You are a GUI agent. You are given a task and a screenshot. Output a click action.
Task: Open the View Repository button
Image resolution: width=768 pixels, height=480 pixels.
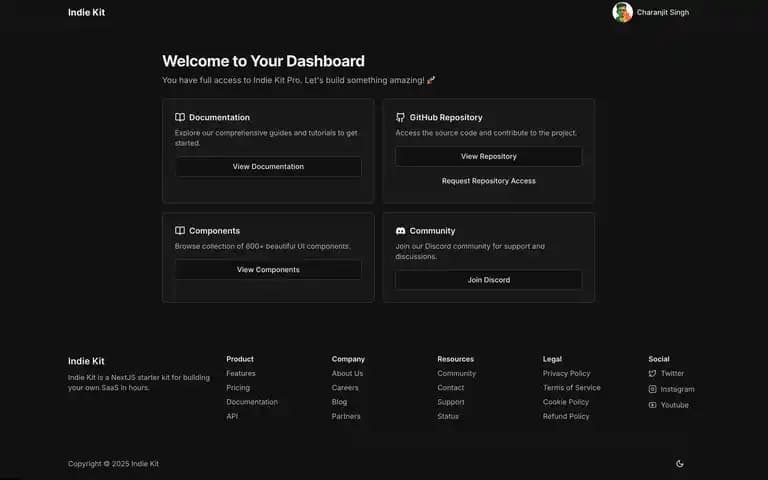pyautogui.click(x=489, y=156)
